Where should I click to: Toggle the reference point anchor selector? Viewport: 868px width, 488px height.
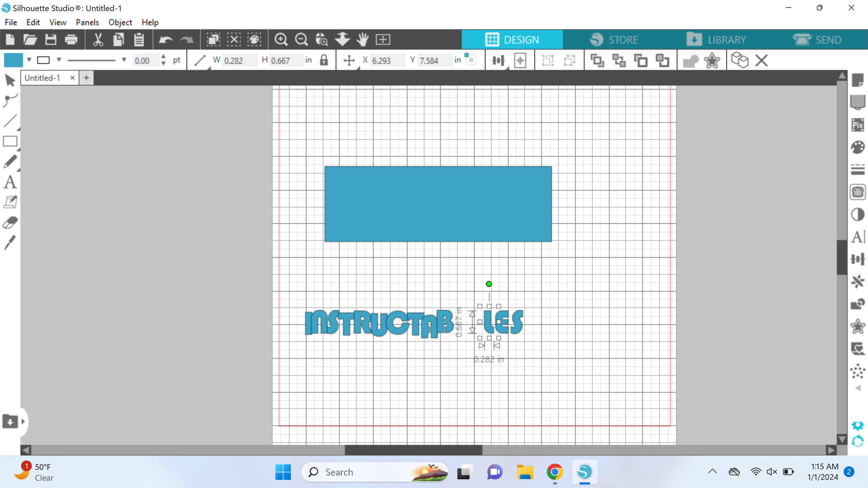point(470,59)
